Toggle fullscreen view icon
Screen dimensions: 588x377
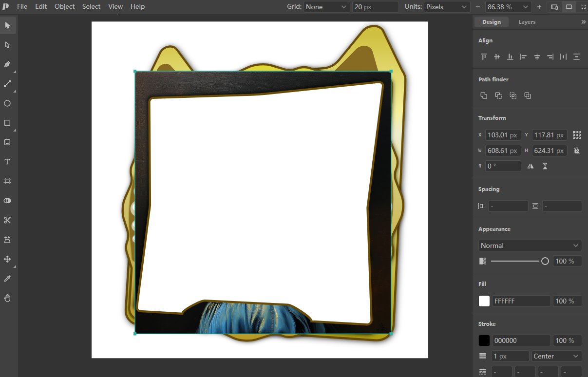(584, 7)
